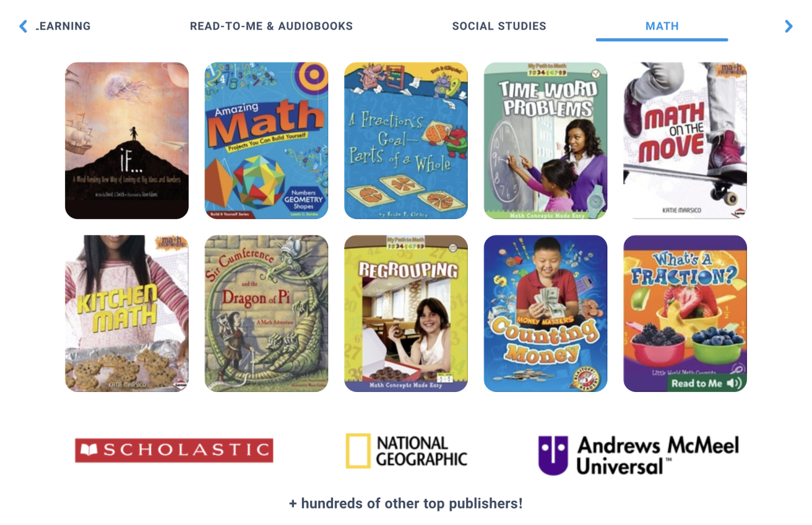The height and width of the screenshot is (525, 812).
Task: Click the Andrews McMeel Universal logo
Action: tap(638, 455)
